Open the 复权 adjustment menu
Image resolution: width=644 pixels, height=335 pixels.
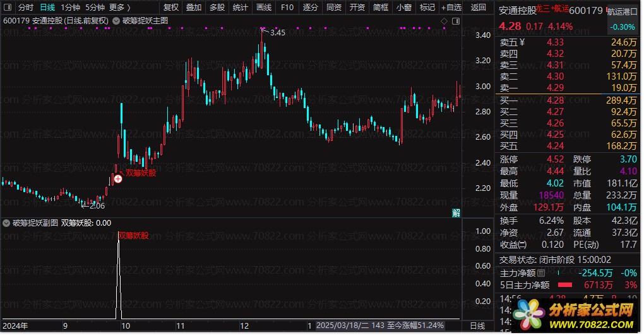171,8
